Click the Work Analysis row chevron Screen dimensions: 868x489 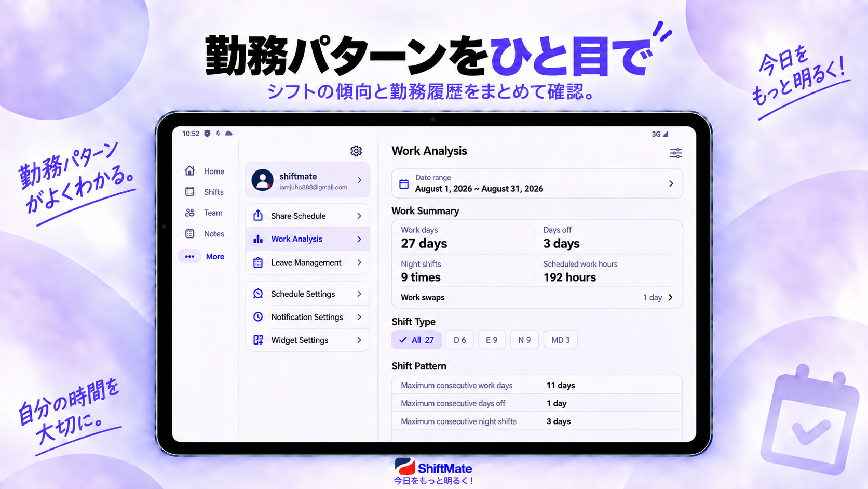click(359, 239)
